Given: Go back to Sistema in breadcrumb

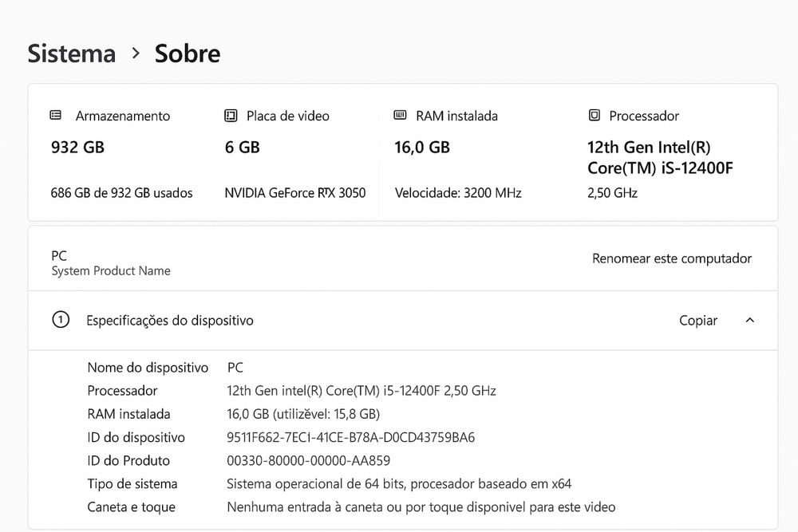Looking at the screenshot, I should point(72,53).
